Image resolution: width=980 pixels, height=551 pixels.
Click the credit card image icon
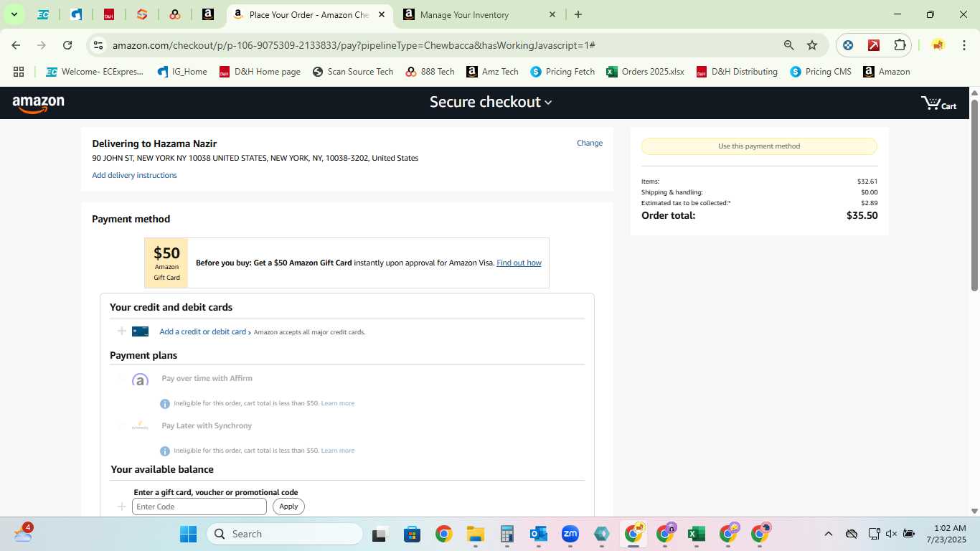pyautogui.click(x=140, y=331)
